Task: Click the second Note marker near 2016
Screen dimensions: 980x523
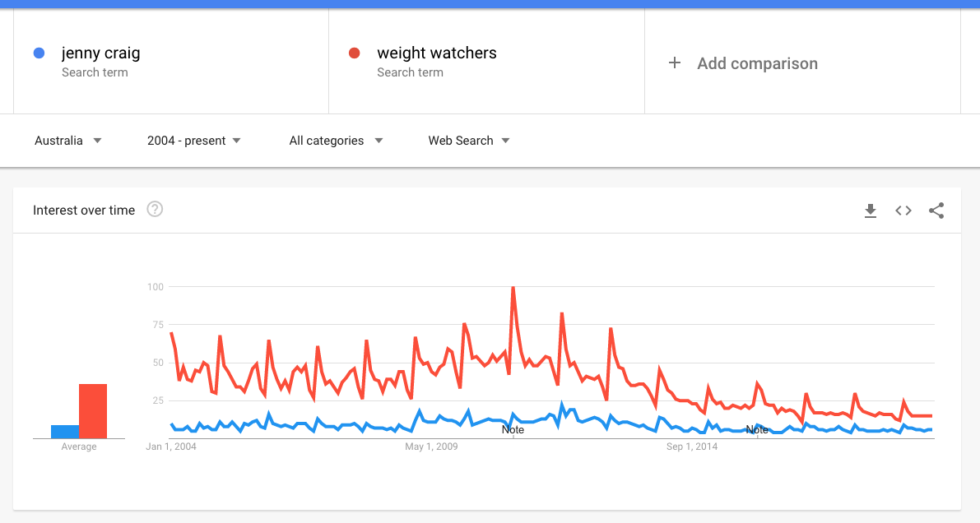Action: click(x=756, y=430)
